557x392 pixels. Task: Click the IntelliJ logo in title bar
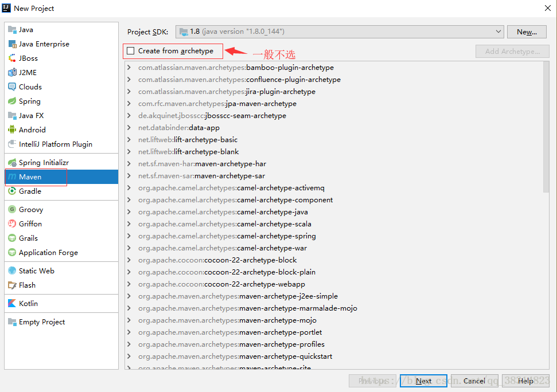click(x=6, y=8)
